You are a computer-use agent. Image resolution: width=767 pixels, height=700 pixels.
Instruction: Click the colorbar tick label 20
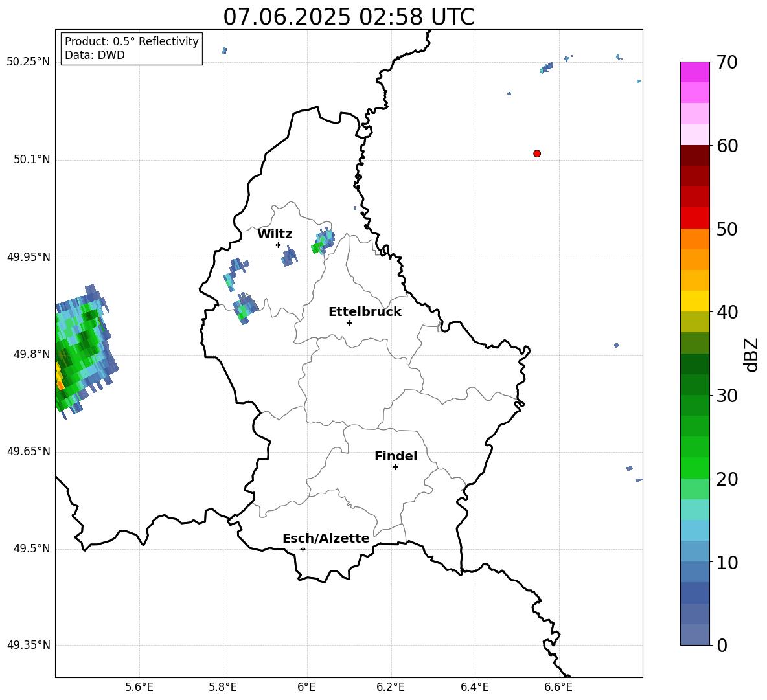(x=726, y=479)
